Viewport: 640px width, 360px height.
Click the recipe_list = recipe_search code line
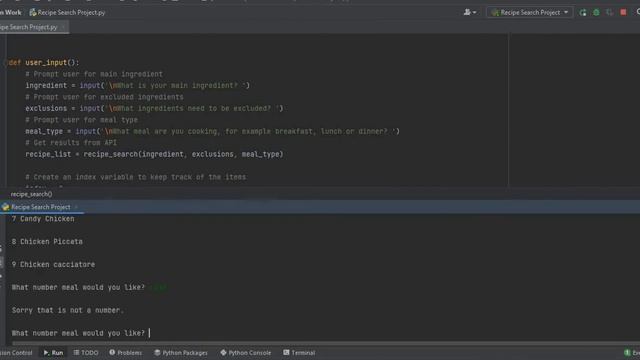[x=154, y=154]
